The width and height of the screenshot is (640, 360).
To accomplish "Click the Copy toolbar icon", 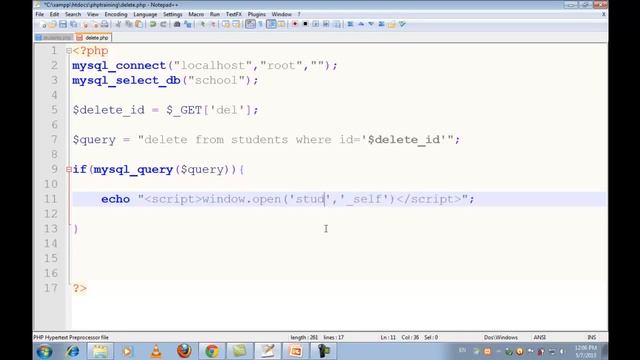I will click(128, 24).
